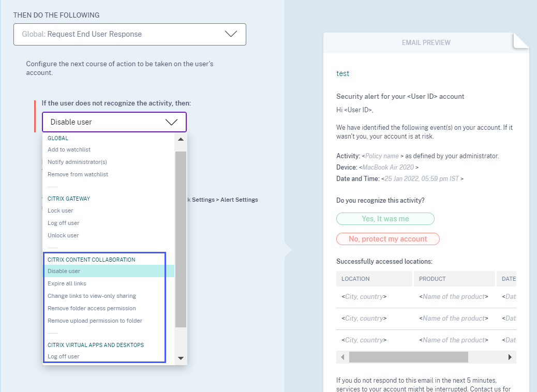Select Remove upload permission to folder
This screenshot has height=392, width=537.
click(95, 321)
